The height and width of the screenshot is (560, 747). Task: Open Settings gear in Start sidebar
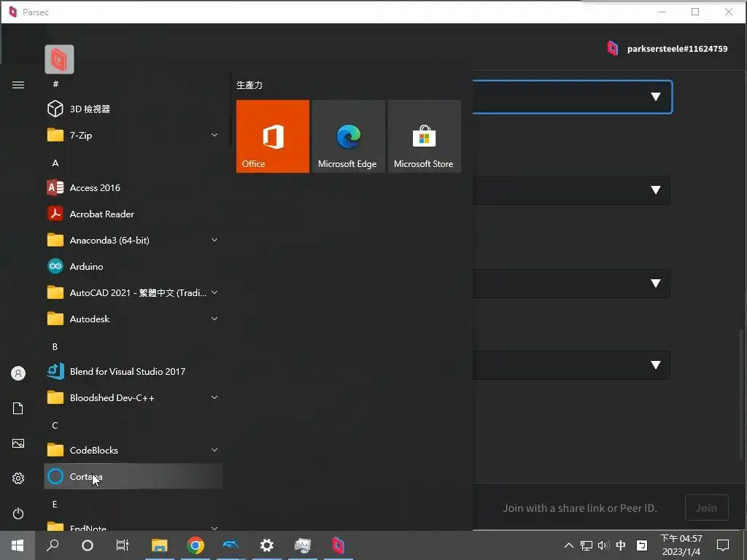pos(18,478)
